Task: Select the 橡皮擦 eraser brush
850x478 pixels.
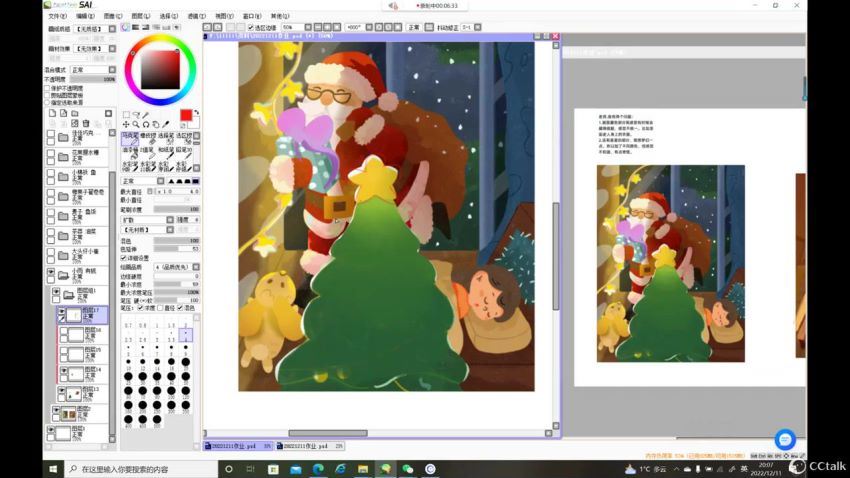Action: coord(148,139)
